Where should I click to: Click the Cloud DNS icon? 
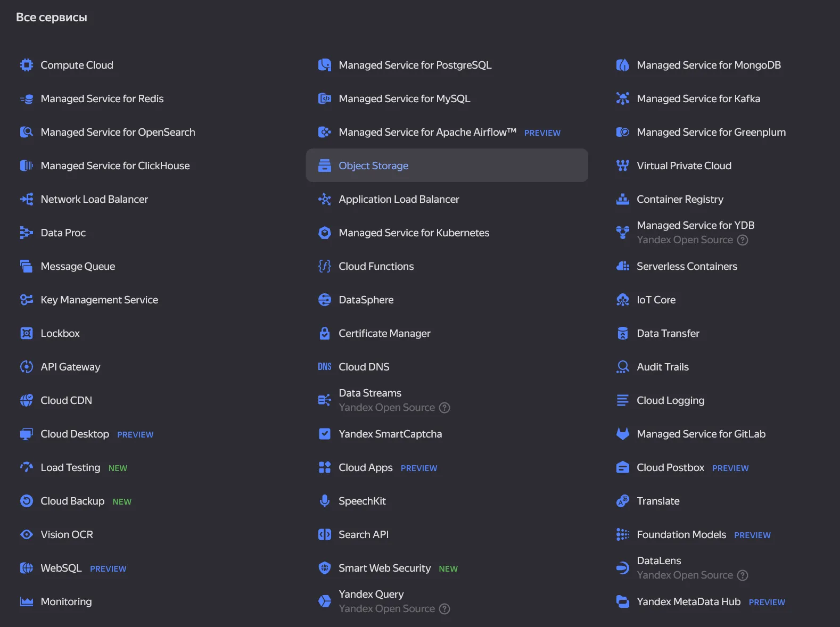pos(324,367)
